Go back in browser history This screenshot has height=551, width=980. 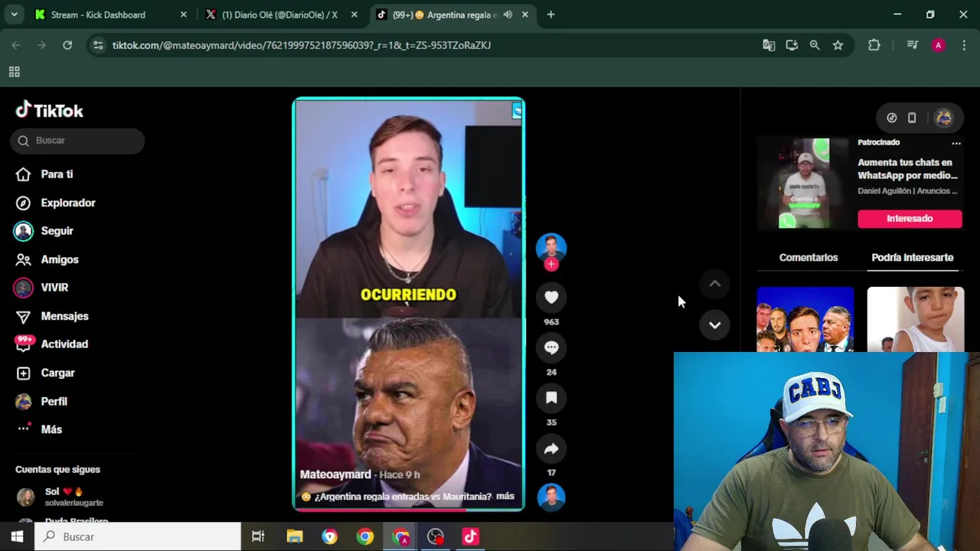click(16, 45)
